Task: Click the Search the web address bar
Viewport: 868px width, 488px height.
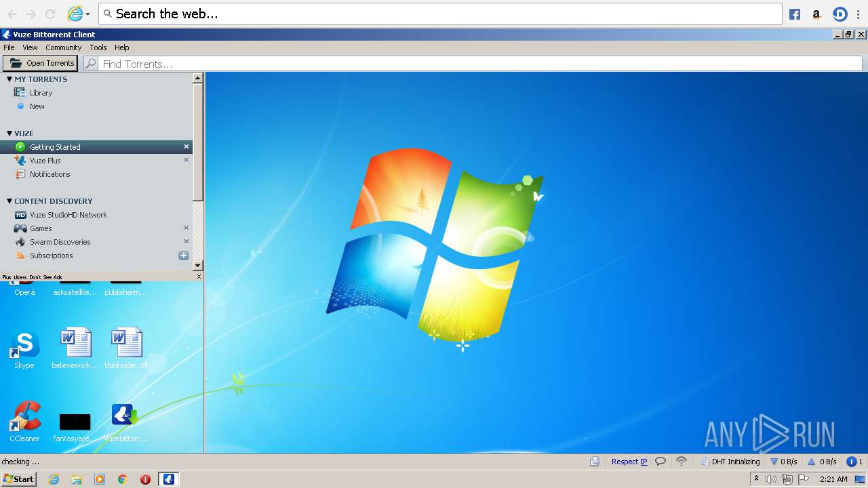Action: point(440,14)
